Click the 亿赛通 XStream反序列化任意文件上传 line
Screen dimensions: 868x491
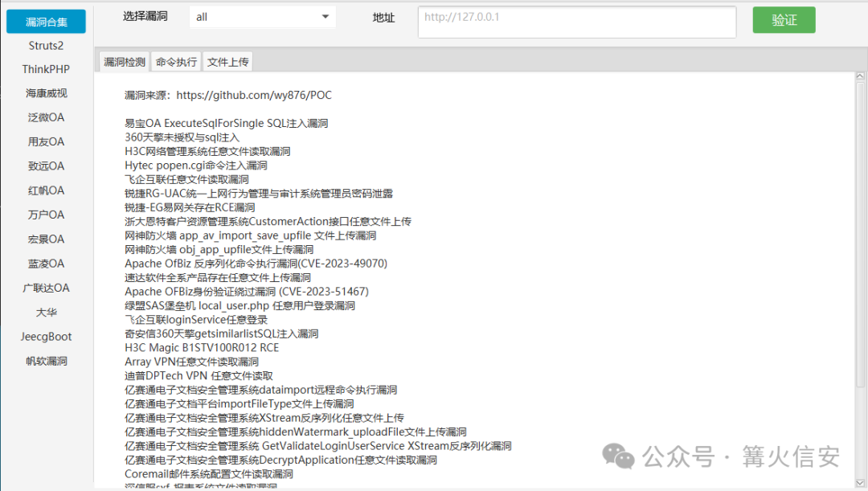[264, 417]
